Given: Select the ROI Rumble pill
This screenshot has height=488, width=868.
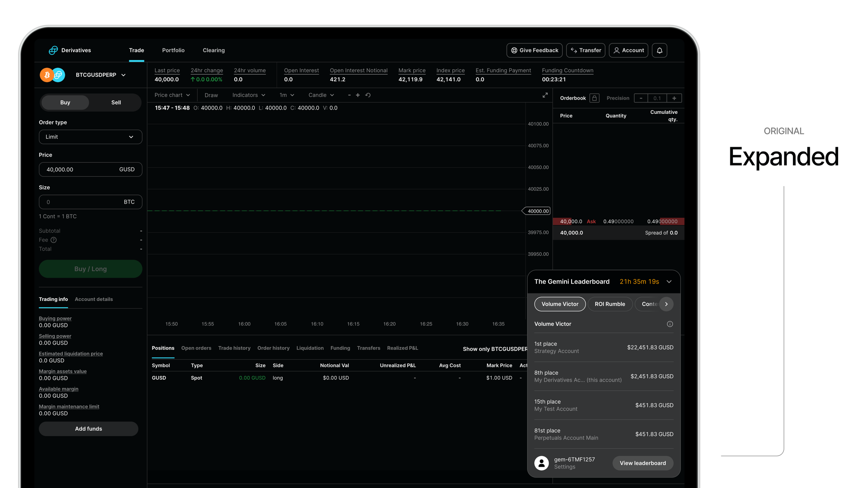Looking at the screenshot, I should (609, 304).
